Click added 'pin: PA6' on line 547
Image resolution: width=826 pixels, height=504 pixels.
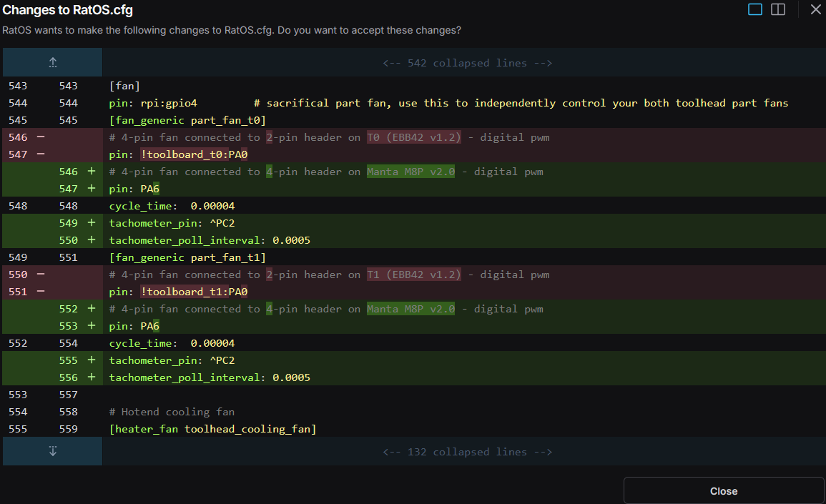134,189
